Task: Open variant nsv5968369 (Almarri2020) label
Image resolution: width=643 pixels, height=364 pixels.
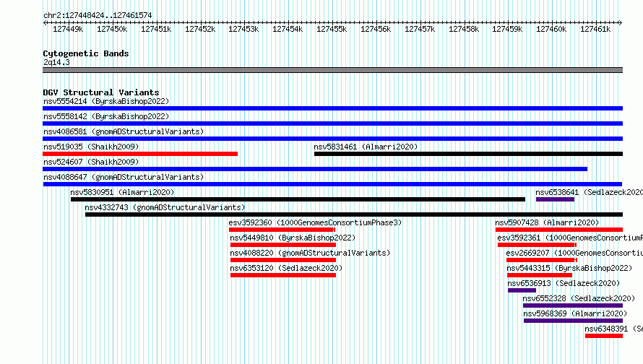Action: tap(575, 313)
